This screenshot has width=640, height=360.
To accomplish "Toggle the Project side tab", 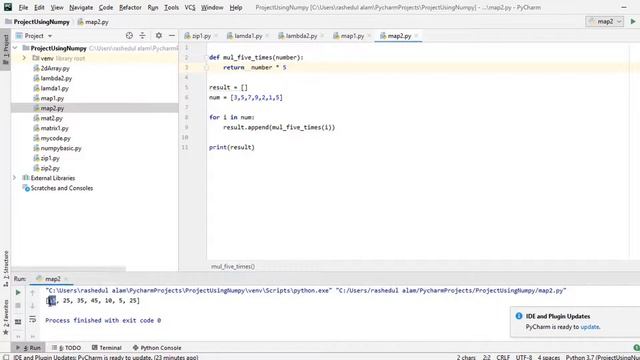I will (x=6, y=49).
